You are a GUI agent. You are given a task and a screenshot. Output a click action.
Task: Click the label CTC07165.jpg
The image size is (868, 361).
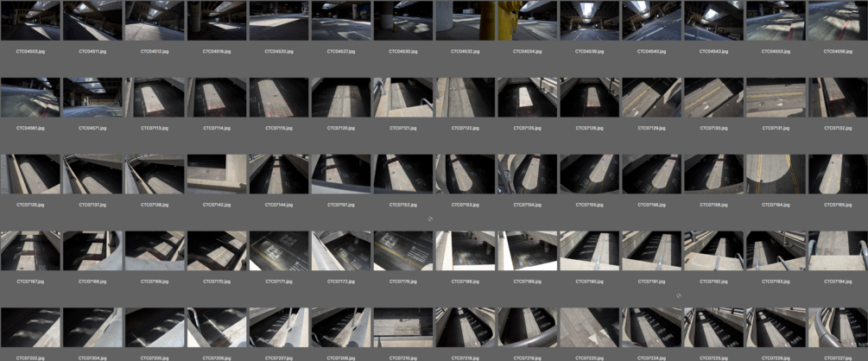point(838,205)
